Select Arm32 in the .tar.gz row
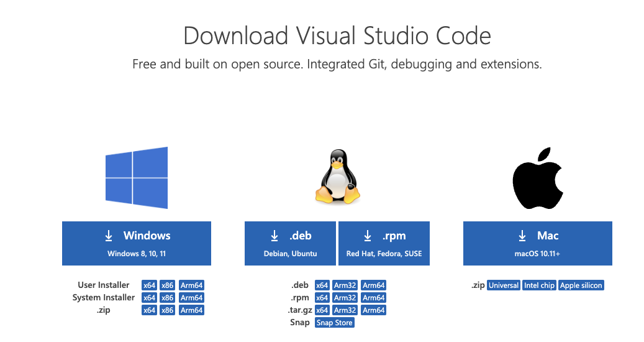 345,310
